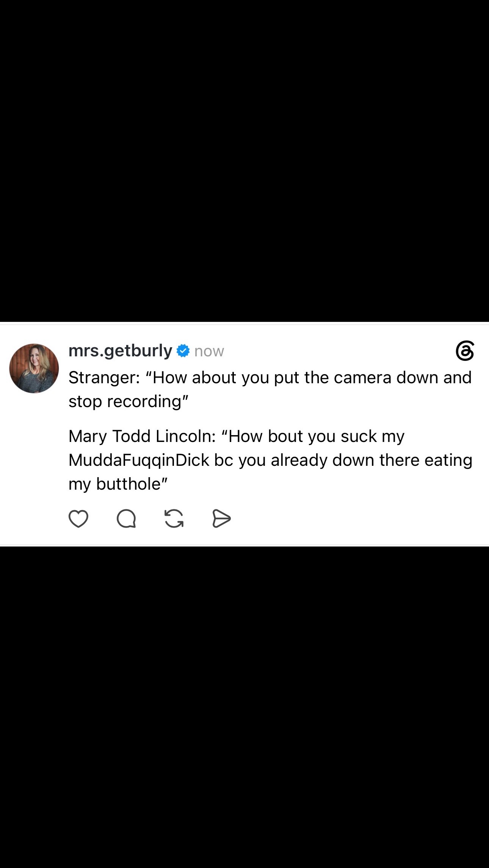
Task: Tap the black area below the post
Action: point(244,707)
